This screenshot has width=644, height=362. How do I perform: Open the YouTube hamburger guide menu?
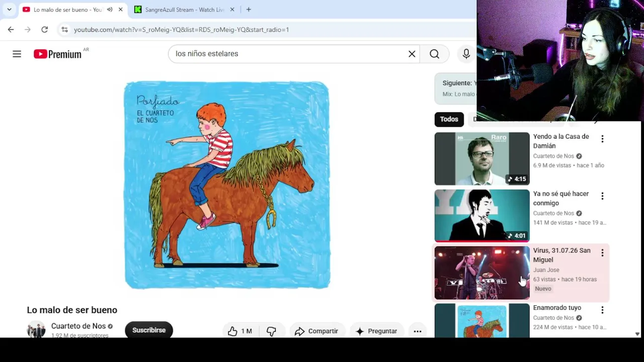tap(17, 54)
